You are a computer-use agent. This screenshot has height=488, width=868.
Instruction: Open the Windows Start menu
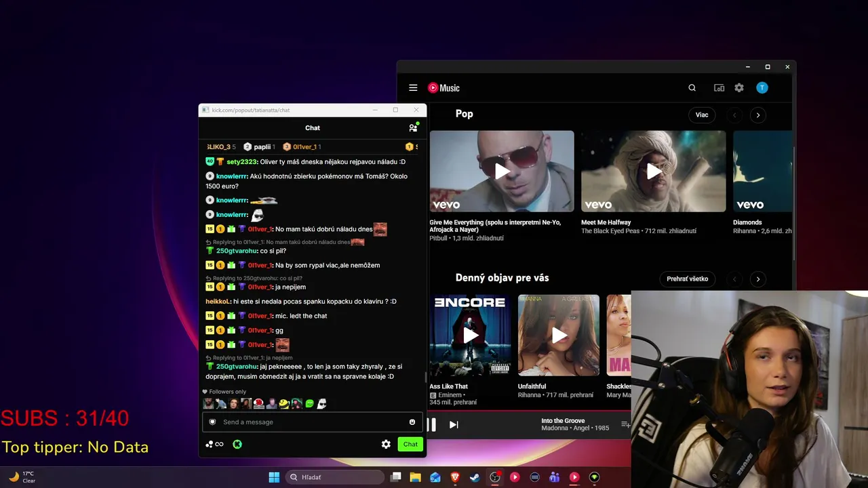(274, 477)
